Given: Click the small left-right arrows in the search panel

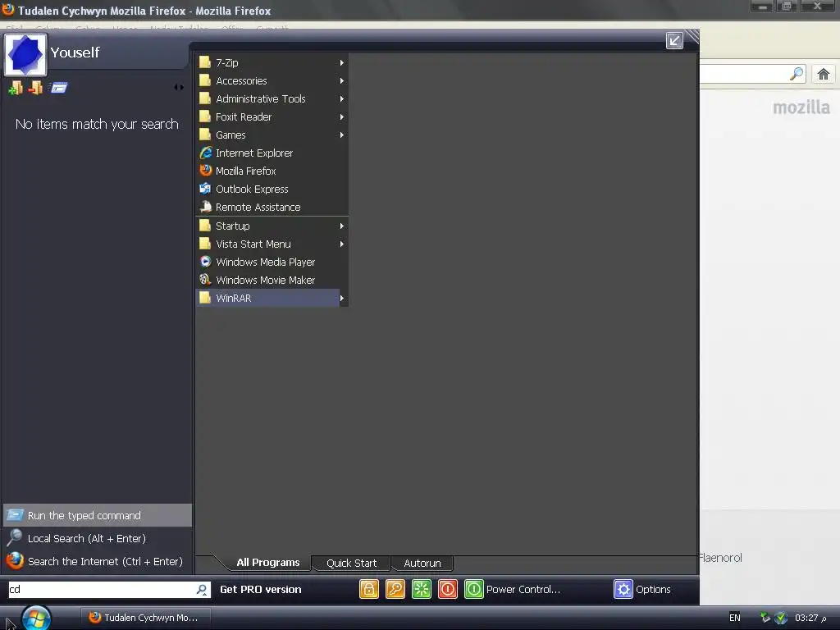Looking at the screenshot, I should point(179,87).
